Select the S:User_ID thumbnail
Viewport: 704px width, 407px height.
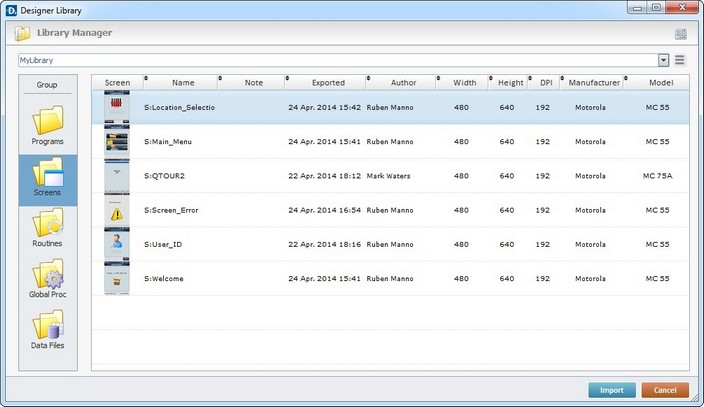coord(117,244)
